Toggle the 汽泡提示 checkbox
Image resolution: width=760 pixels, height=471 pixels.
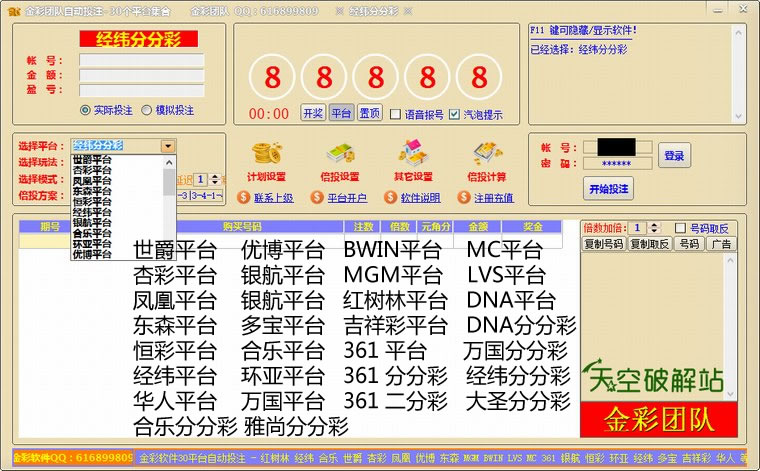click(455, 114)
